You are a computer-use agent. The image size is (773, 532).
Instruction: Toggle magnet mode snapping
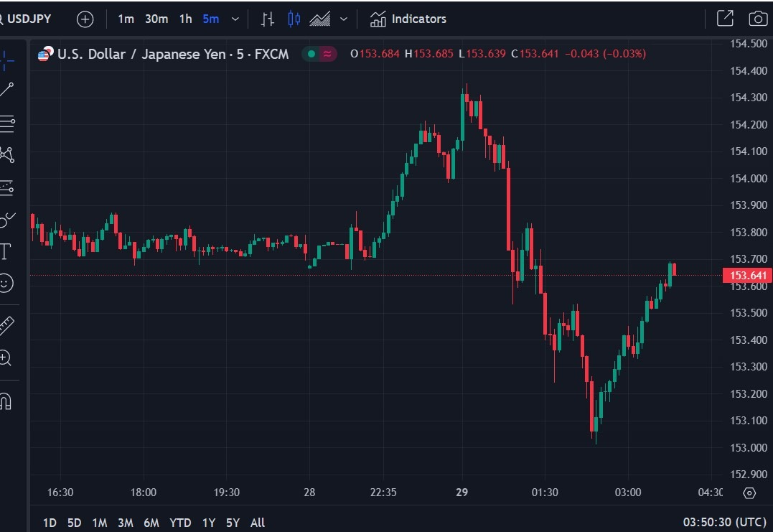(x=6, y=401)
